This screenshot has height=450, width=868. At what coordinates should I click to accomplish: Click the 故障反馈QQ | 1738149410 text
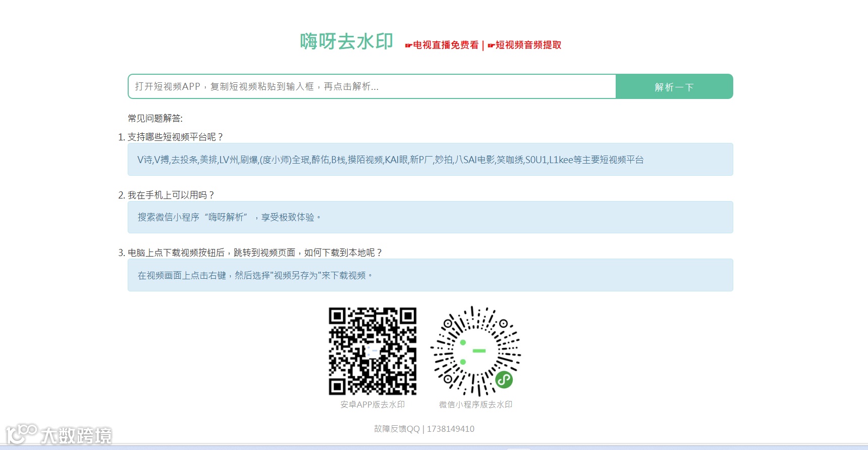[424, 429]
